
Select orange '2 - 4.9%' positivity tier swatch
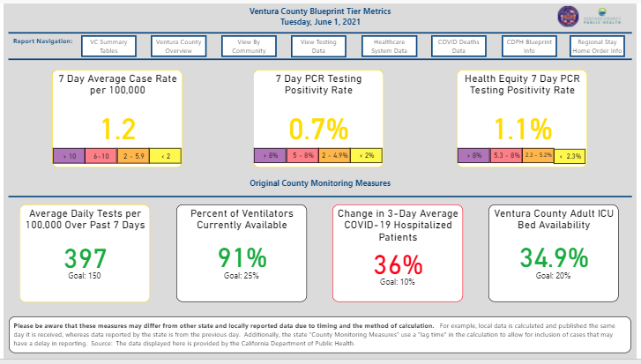pos(334,155)
